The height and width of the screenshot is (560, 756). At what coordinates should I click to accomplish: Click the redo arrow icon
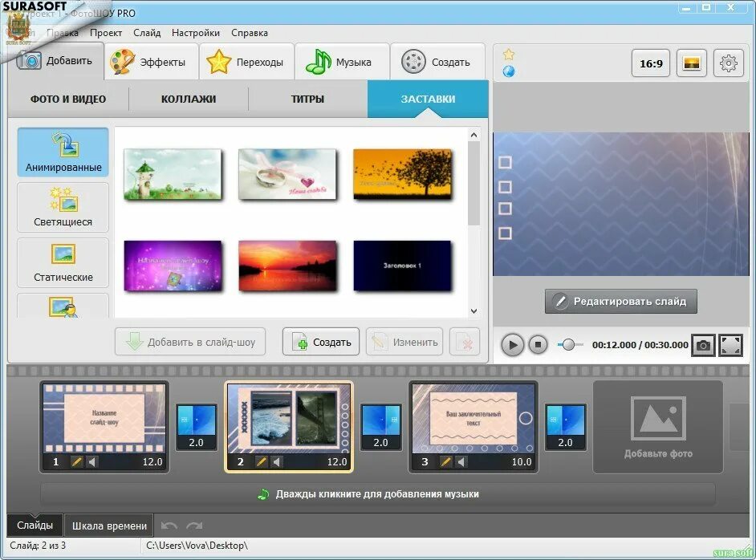coord(194,526)
